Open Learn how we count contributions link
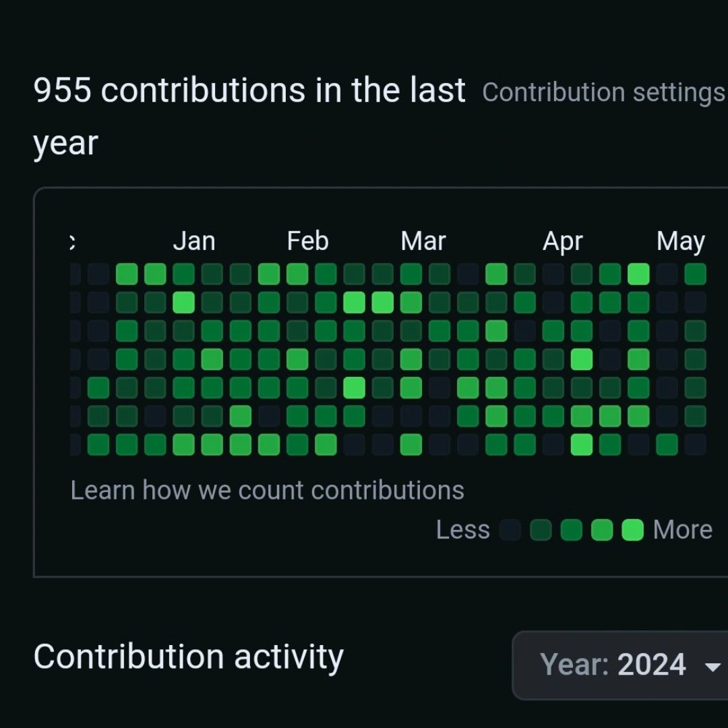 267,490
